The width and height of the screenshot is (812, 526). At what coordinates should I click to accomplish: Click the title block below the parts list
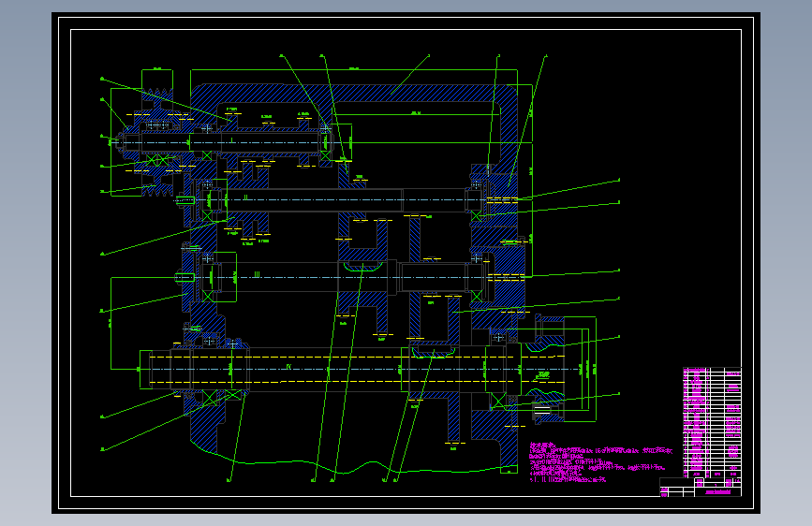click(701, 488)
